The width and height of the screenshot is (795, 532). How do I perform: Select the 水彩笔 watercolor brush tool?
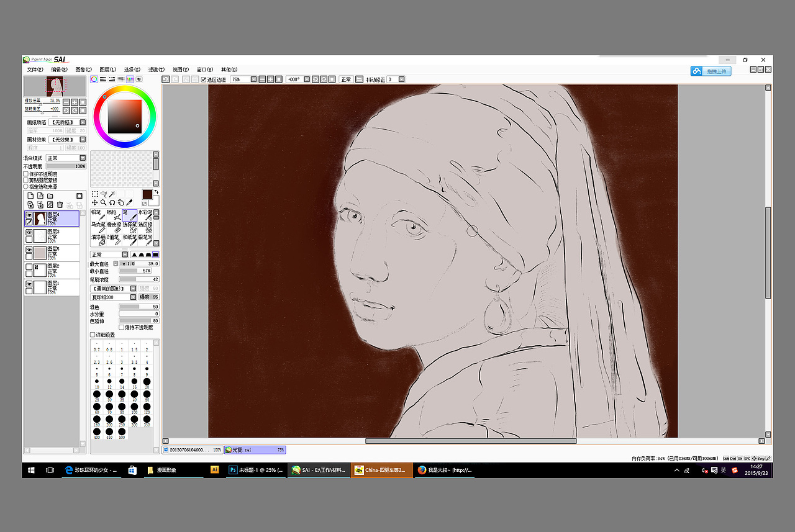(145, 215)
